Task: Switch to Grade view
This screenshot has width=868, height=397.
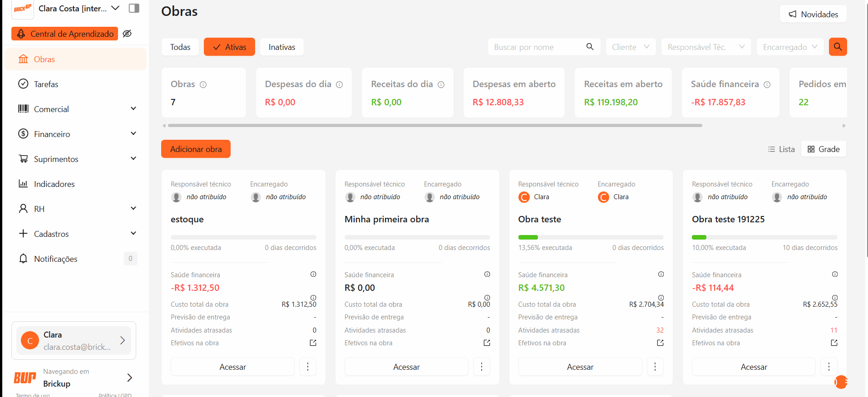Action: [824, 149]
